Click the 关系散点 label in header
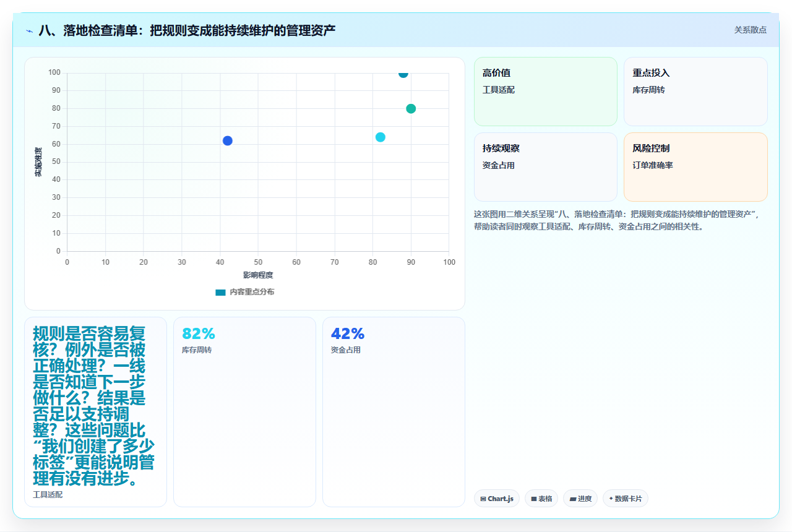792x532 pixels. [751, 30]
